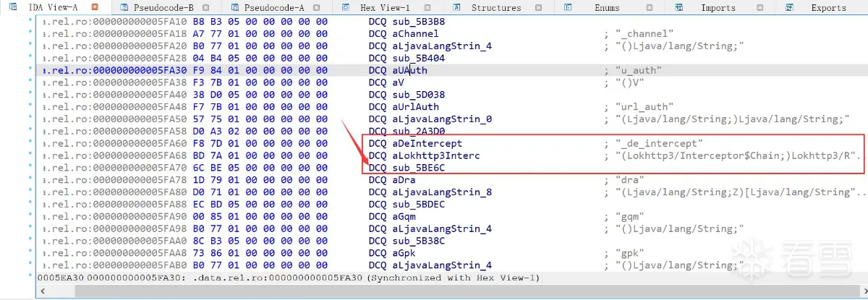Viewport: 868px width, 300px height.
Task: Click the "_channel" comment text
Action: [x=645, y=34]
